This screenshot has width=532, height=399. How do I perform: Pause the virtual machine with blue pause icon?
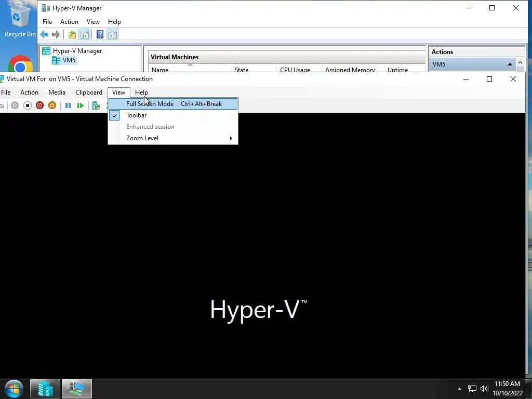tap(68, 105)
